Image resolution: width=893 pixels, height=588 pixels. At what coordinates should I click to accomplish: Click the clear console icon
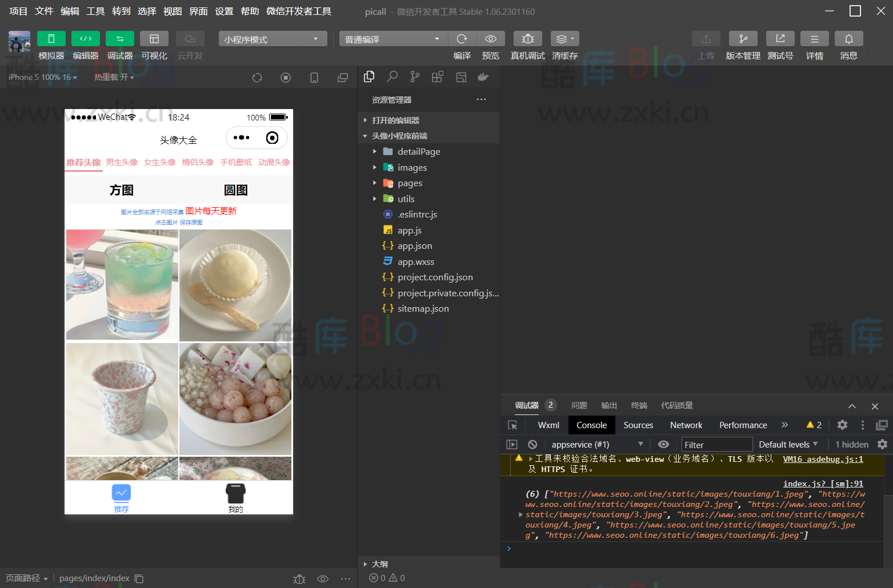click(532, 444)
